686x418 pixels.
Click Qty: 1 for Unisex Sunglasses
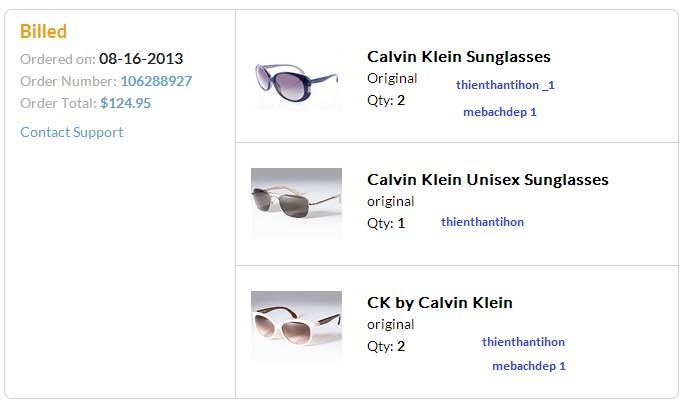tap(386, 223)
